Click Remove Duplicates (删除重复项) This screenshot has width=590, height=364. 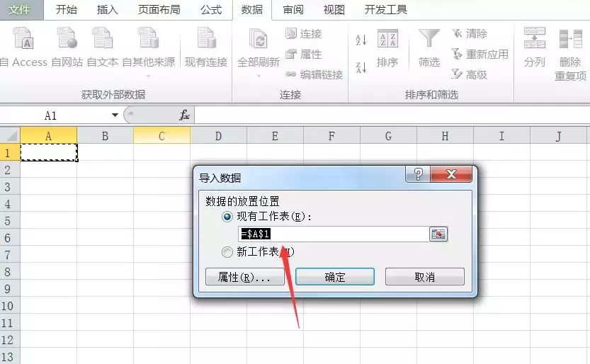pyautogui.click(x=570, y=55)
